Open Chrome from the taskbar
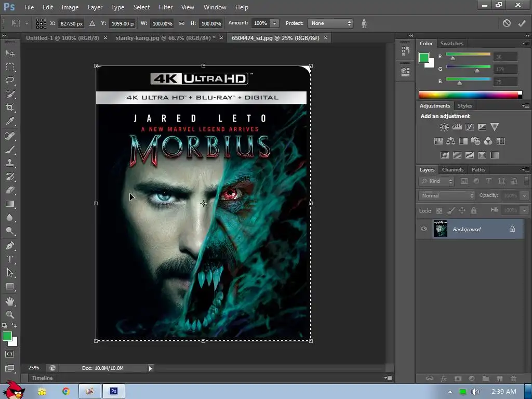This screenshot has width=532, height=399. (66, 391)
